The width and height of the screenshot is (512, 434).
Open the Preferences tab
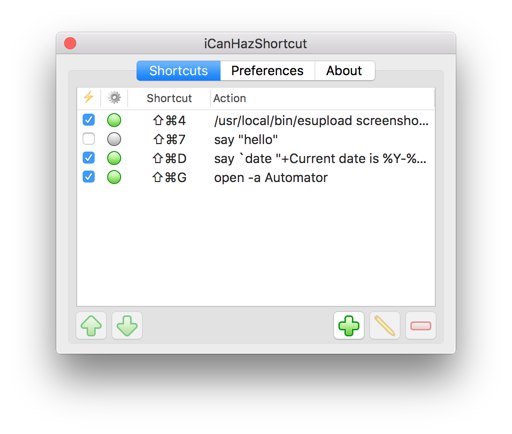point(267,71)
